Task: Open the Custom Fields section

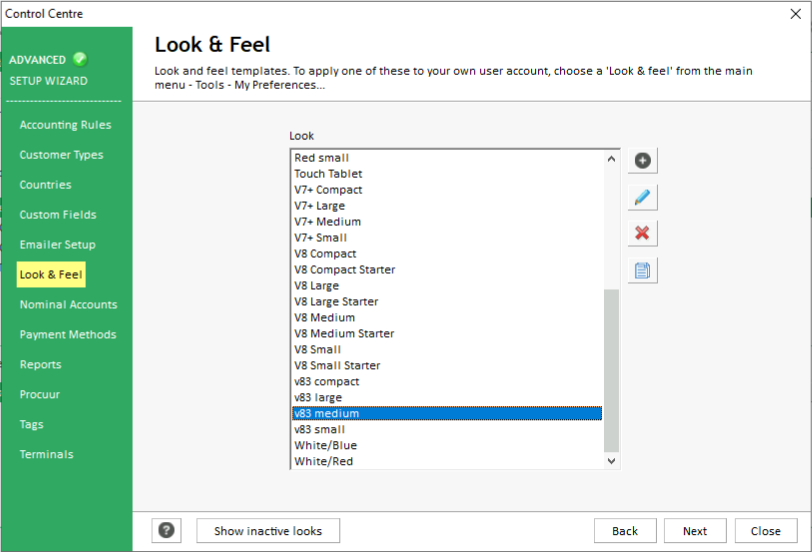Action: coord(58,215)
